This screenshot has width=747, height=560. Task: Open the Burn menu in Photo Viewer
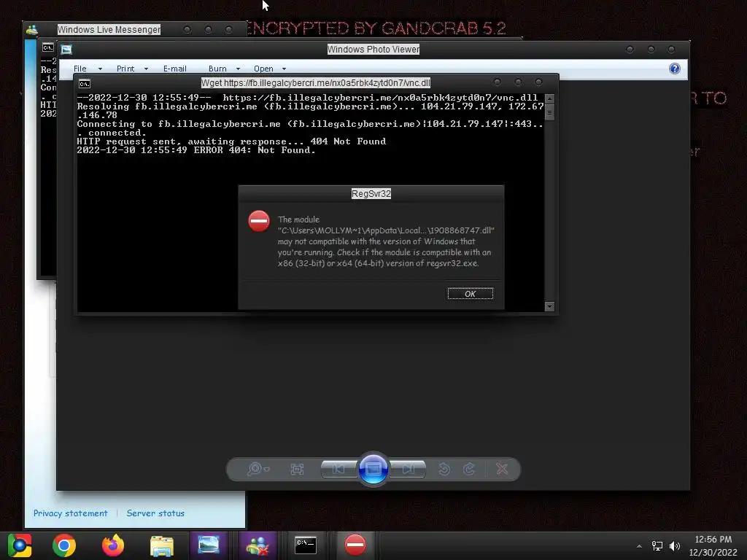tap(217, 69)
